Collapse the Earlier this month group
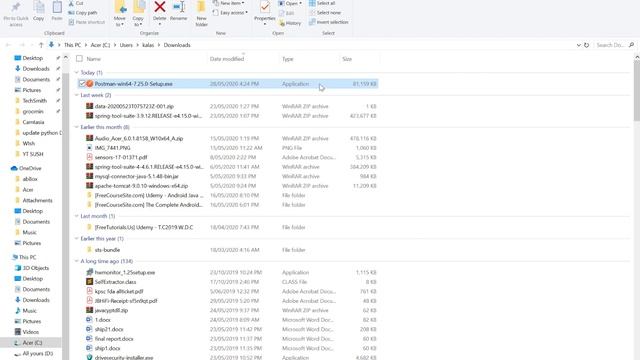The width and height of the screenshot is (640, 360). click(77, 127)
